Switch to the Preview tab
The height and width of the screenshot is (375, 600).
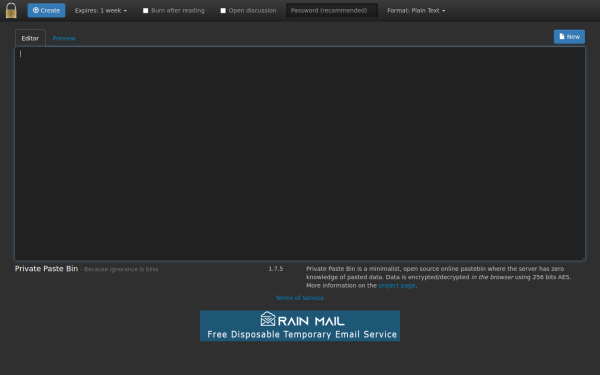[x=64, y=38]
